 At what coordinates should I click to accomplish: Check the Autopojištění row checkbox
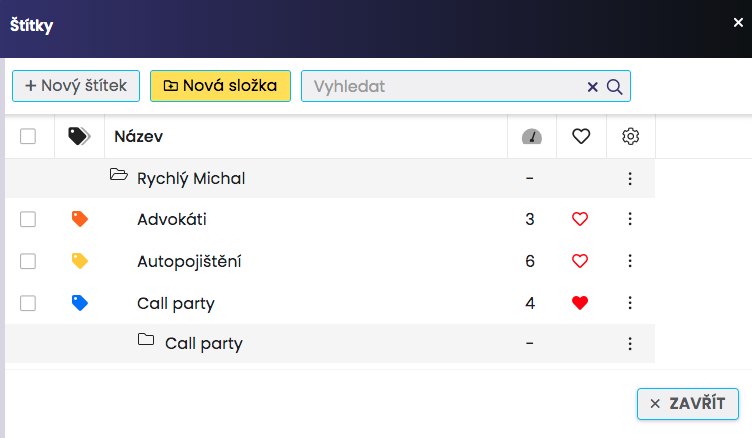coord(28,261)
